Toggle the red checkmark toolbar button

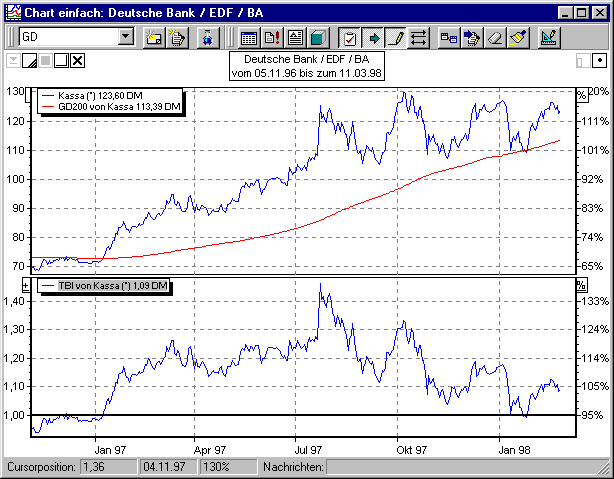coord(350,39)
